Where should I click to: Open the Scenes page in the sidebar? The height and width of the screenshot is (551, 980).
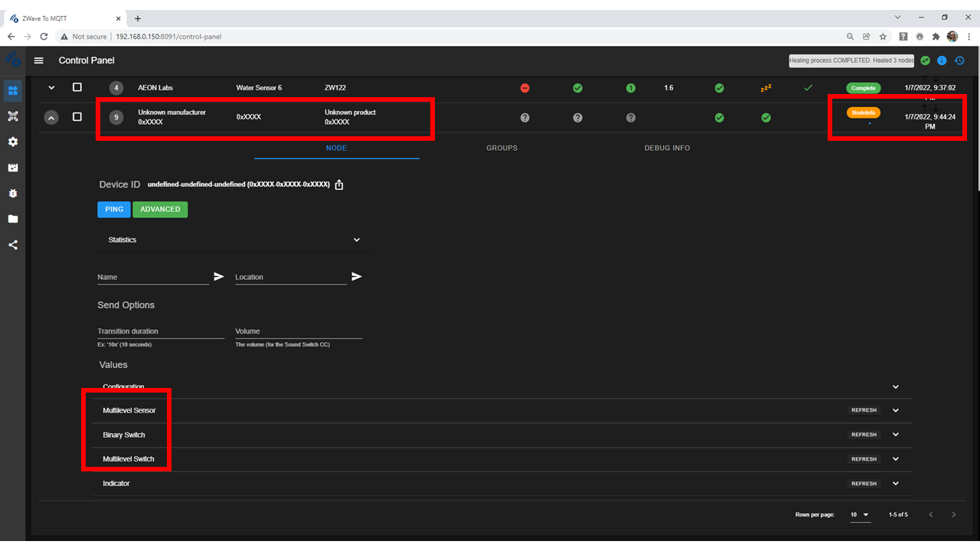(x=13, y=168)
